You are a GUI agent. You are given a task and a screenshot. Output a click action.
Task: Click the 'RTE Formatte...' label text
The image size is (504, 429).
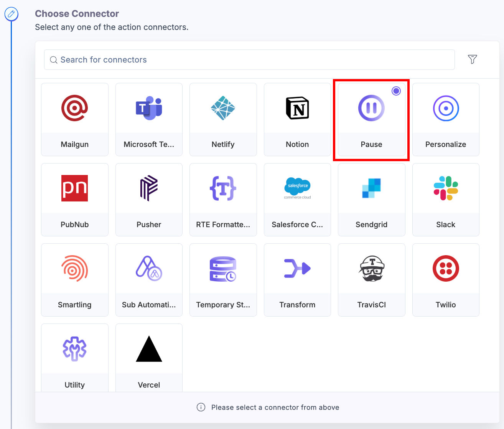click(223, 224)
